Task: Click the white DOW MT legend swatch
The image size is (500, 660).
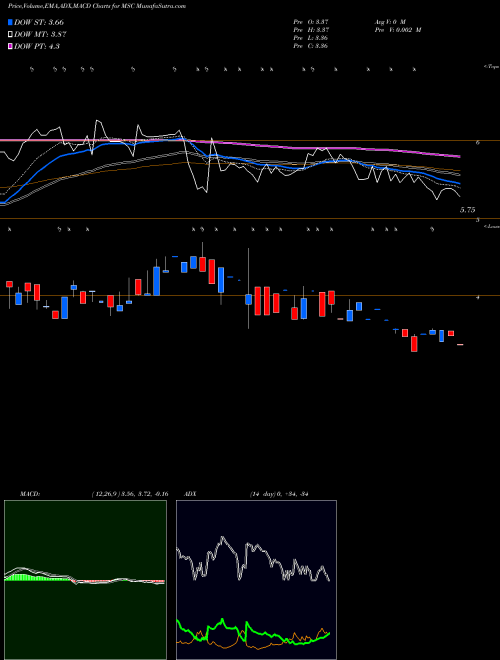Action: 11,35
